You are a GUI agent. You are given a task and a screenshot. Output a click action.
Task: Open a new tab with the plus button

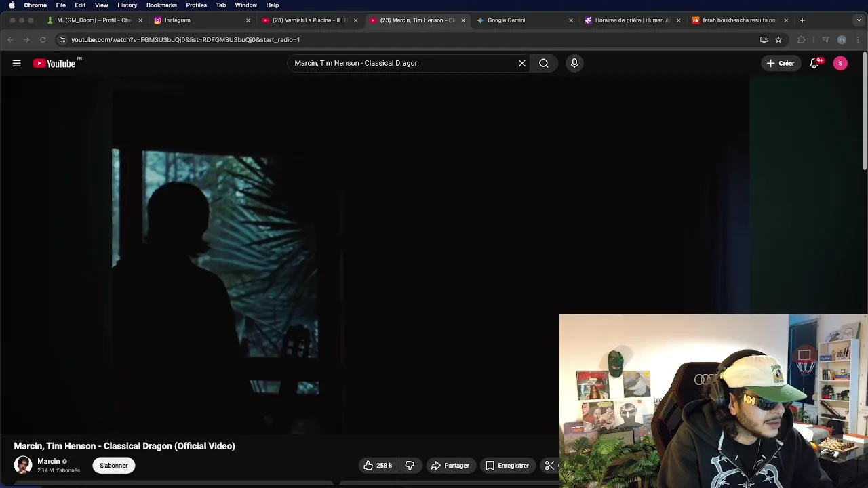802,20
